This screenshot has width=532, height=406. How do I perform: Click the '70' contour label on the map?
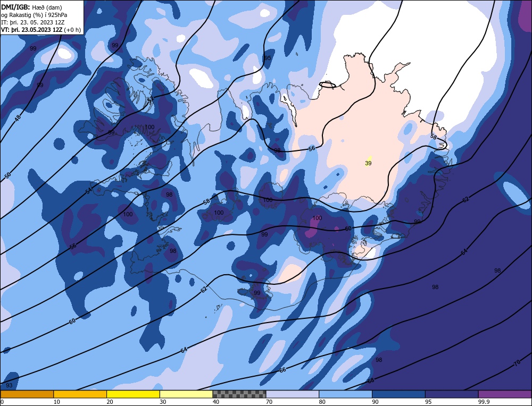coord(517,363)
